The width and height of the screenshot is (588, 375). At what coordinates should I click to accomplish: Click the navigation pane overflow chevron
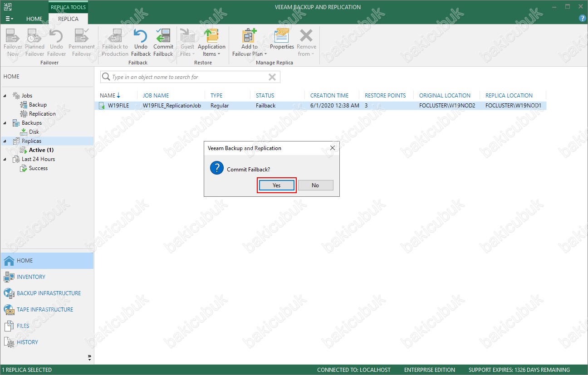89,357
